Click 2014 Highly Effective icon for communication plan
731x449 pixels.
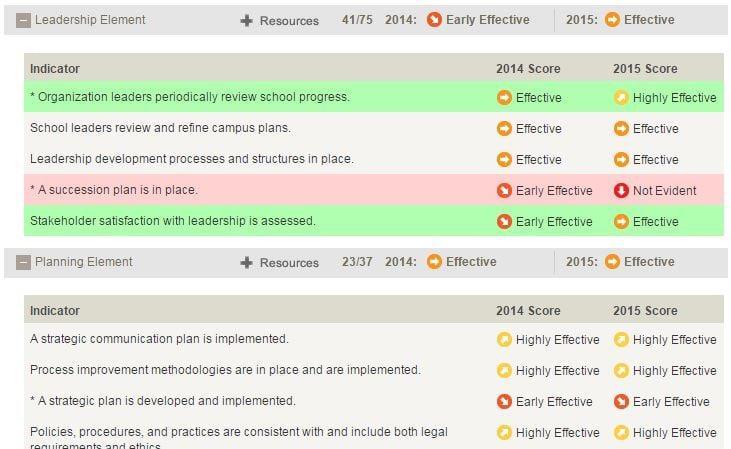(504, 340)
